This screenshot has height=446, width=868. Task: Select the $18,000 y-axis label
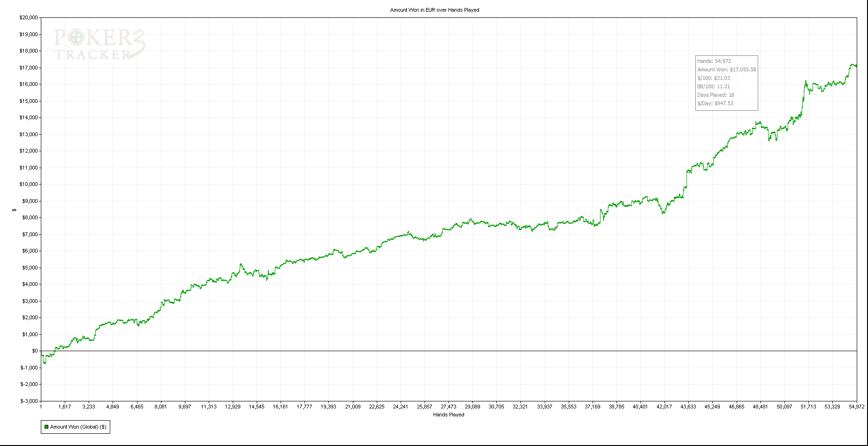pyautogui.click(x=29, y=51)
